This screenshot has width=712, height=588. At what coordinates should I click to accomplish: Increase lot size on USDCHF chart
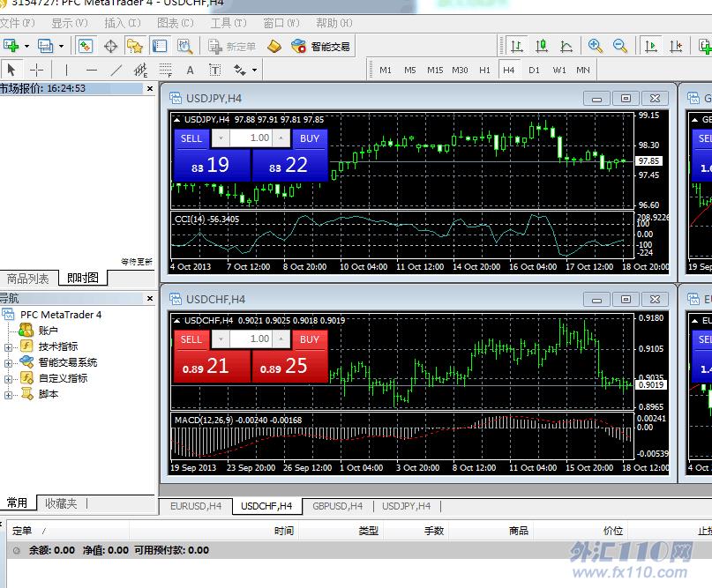281,339
